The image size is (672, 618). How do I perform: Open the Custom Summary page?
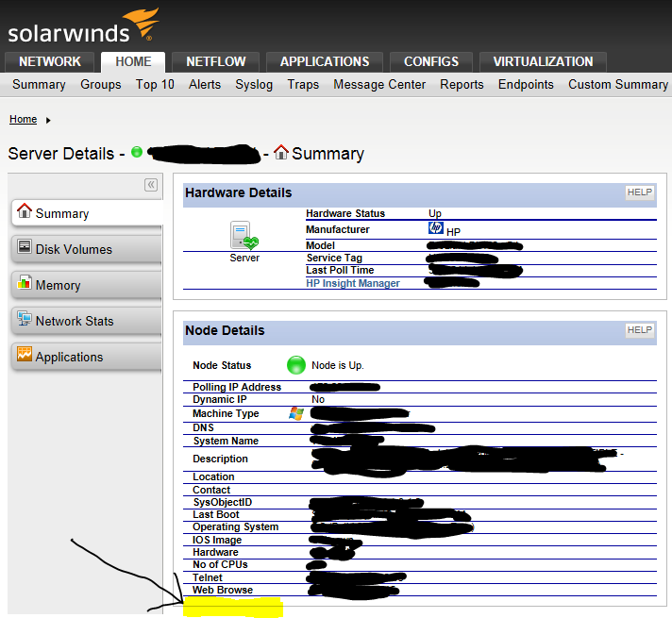tap(618, 84)
